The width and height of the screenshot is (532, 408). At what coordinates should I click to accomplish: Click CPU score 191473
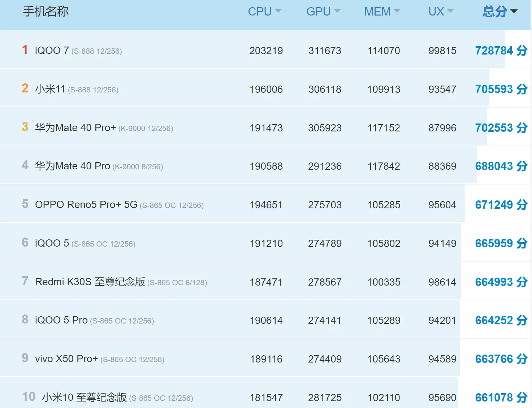[266, 128]
